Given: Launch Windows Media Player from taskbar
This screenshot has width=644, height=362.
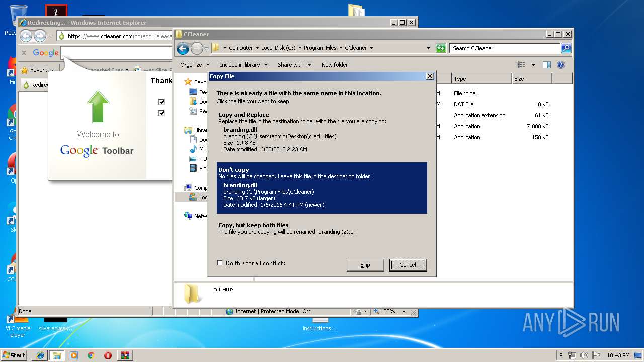Looking at the screenshot, I should (x=74, y=355).
